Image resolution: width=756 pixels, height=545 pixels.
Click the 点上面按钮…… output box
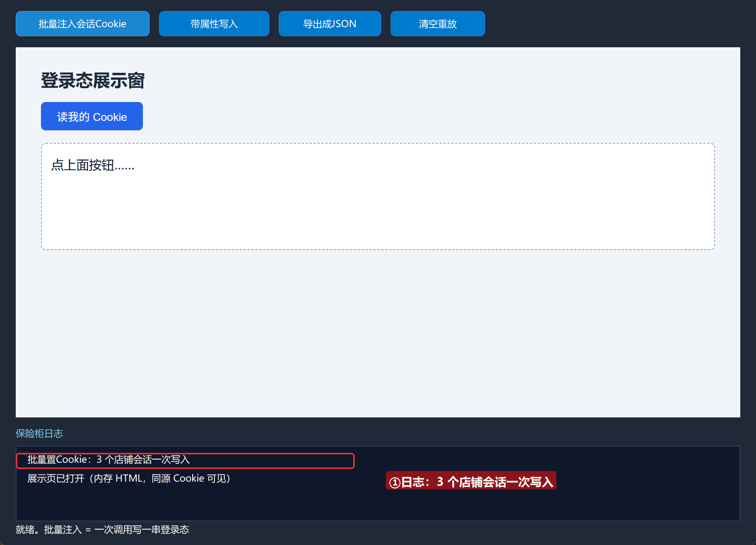[x=378, y=196]
